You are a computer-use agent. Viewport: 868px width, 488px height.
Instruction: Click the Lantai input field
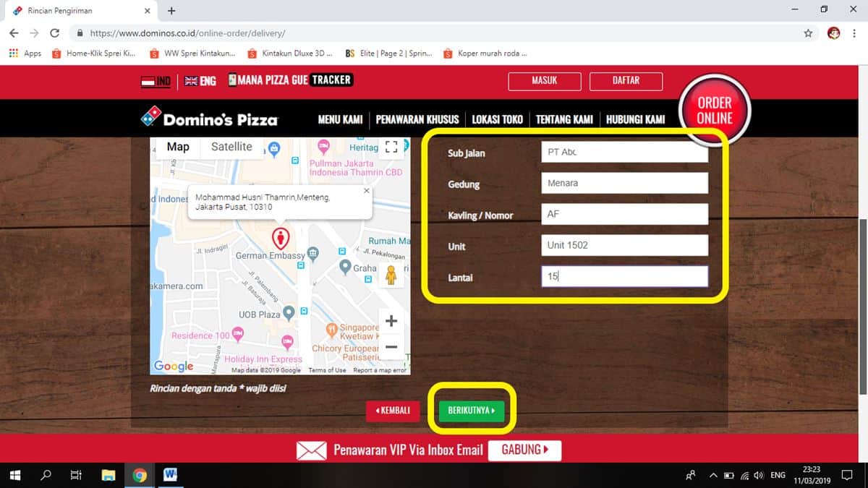tap(624, 276)
